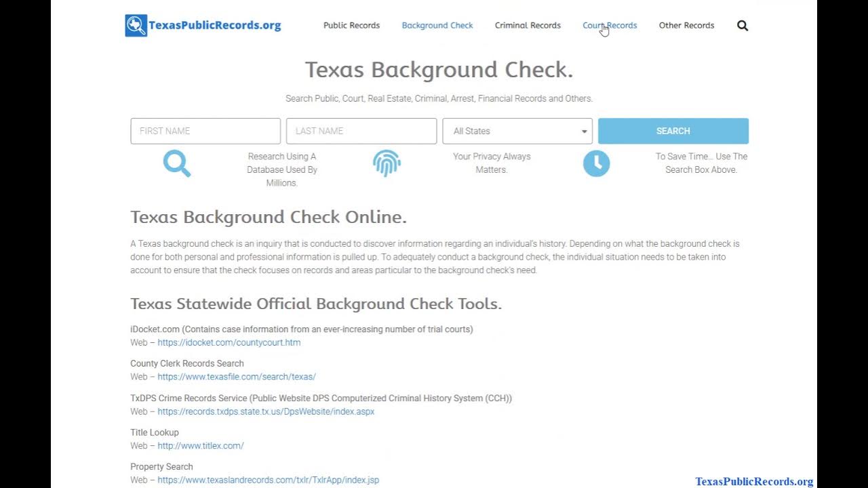Image resolution: width=868 pixels, height=488 pixels.
Task: Select the 'Search Public, Court, Real Estate' subtitle
Action: point(439,98)
